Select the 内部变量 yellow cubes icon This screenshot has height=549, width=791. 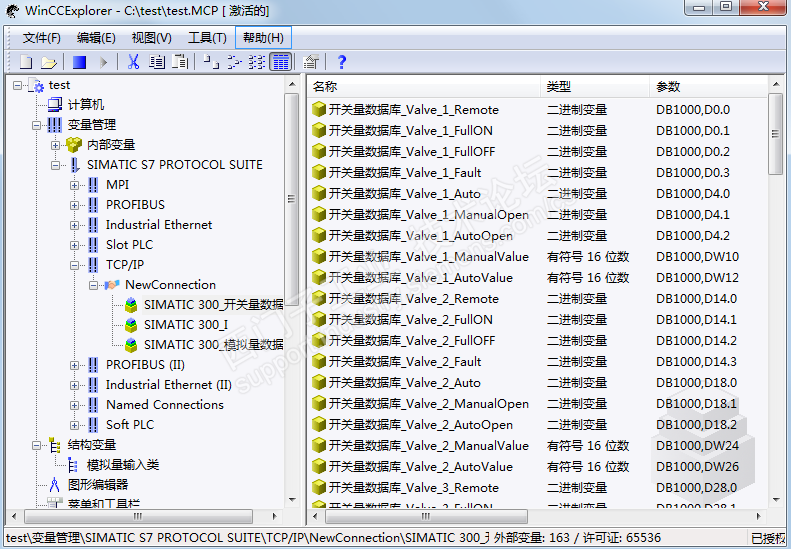pos(74,145)
